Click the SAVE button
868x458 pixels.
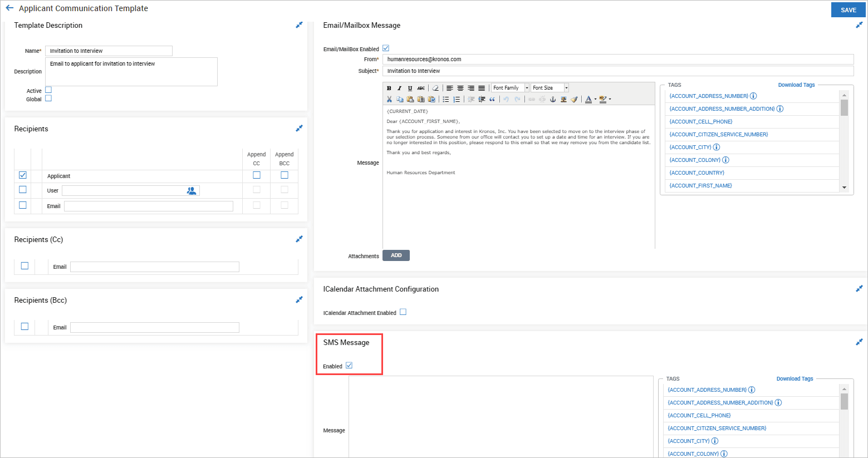click(x=849, y=10)
